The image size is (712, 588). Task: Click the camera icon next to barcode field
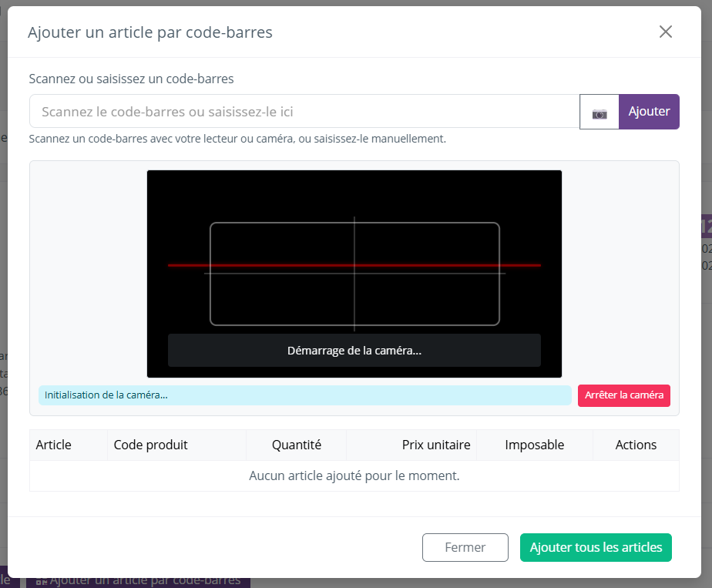coord(599,113)
